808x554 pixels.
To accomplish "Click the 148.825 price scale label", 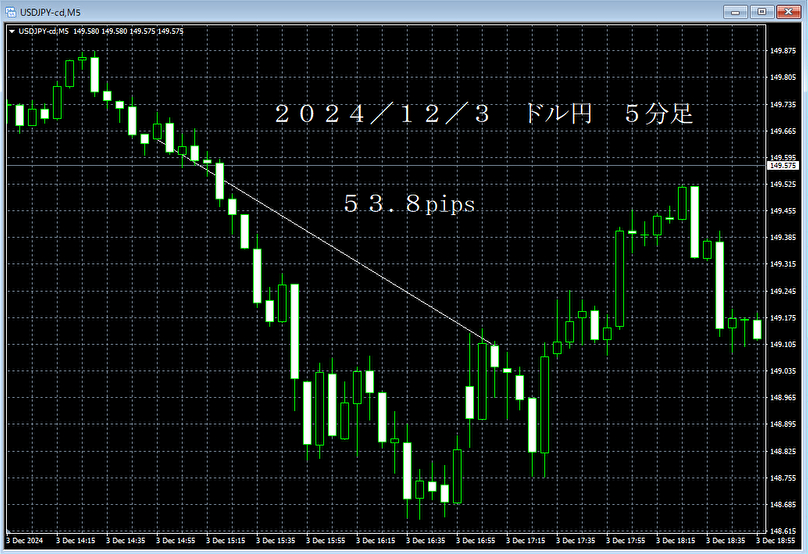I will (x=783, y=451).
